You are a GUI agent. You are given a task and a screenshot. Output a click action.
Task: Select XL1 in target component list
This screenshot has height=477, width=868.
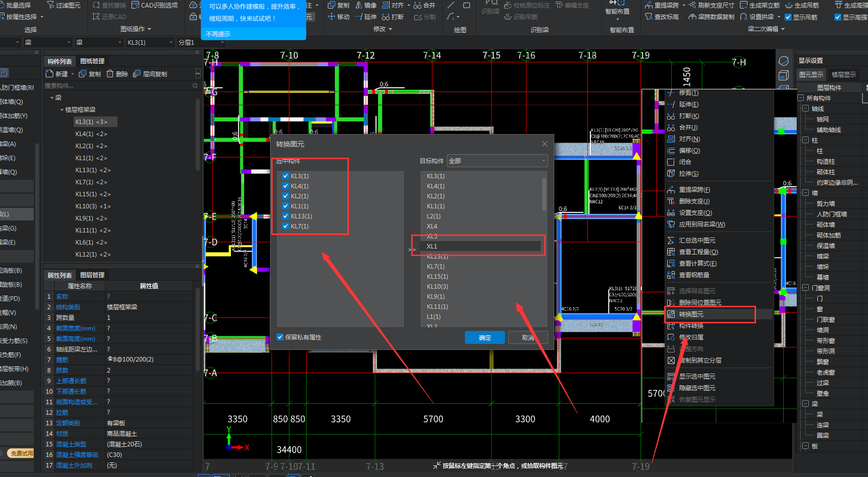click(x=482, y=246)
